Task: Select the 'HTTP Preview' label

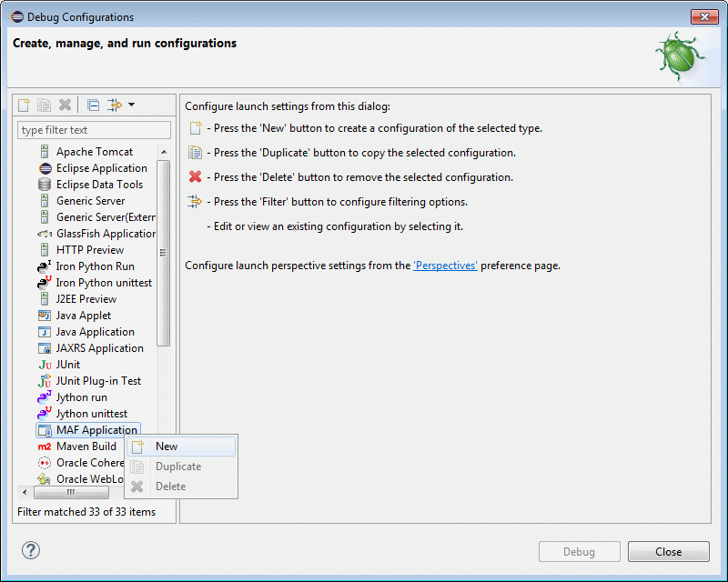Action: click(90, 250)
